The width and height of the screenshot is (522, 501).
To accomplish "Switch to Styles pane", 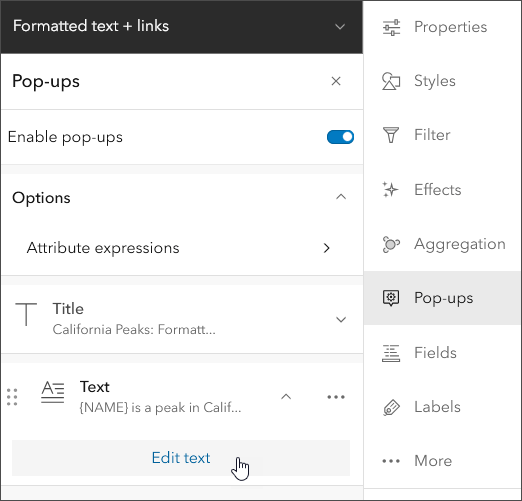I will 441,81.
